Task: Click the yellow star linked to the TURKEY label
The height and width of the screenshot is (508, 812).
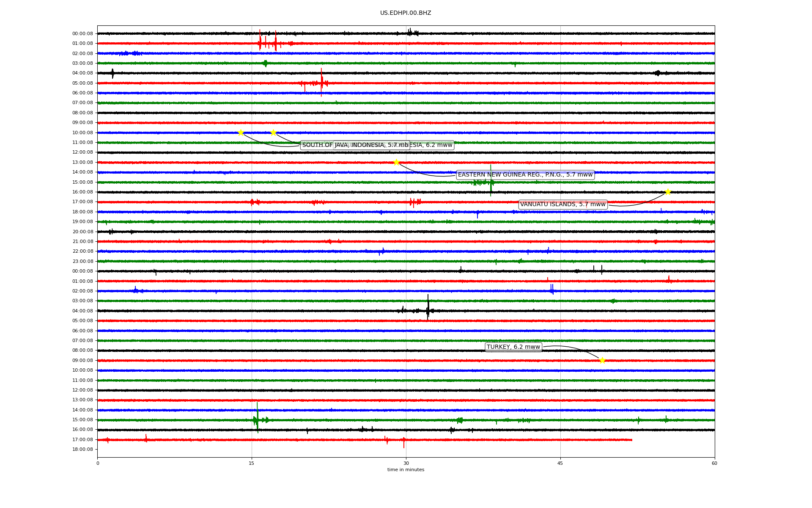Action: pos(602,361)
